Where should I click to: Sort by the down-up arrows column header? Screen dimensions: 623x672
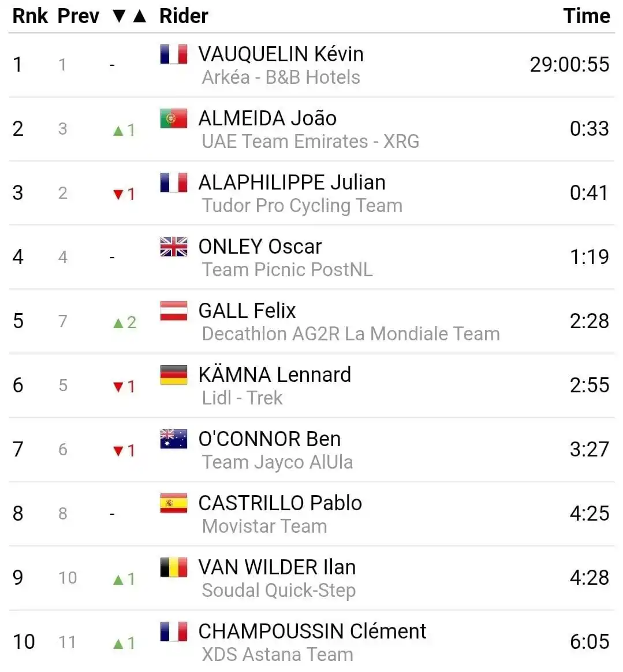click(x=129, y=16)
